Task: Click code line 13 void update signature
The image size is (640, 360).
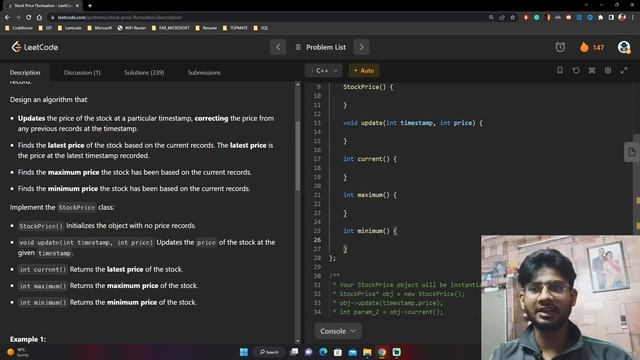Action: coord(413,123)
